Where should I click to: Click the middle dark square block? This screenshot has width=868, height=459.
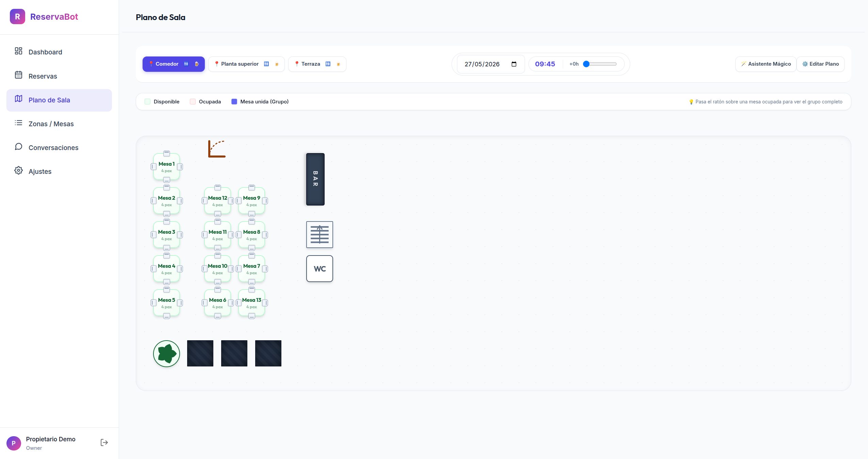click(234, 353)
